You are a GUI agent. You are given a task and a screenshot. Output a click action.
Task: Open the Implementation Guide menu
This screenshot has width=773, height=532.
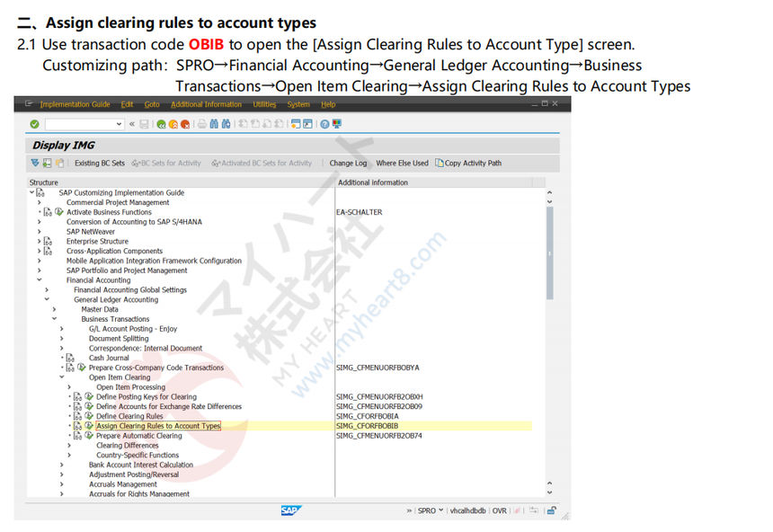point(75,104)
